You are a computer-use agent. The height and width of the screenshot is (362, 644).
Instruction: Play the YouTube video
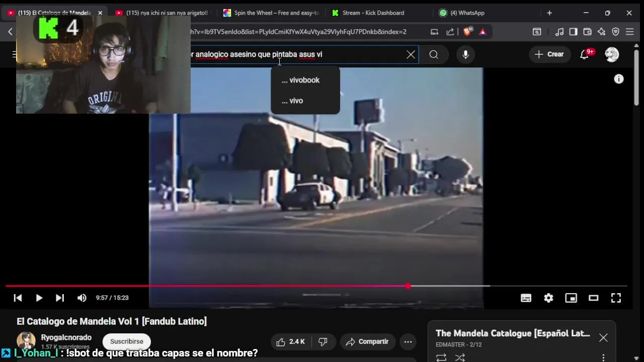[39, 298]
